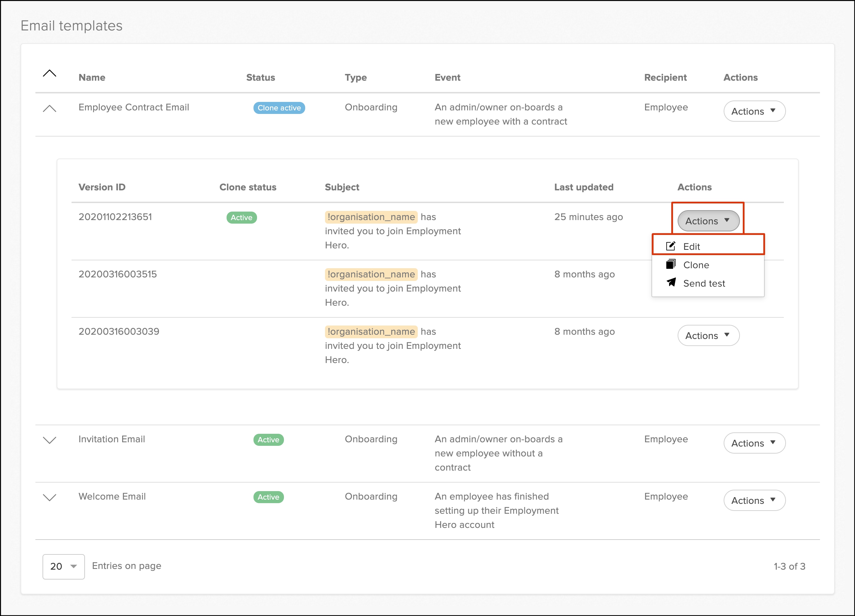855x616 pixels.
Task: Click the Edit pencil icon in dropdown
Action: coord(670,246)
